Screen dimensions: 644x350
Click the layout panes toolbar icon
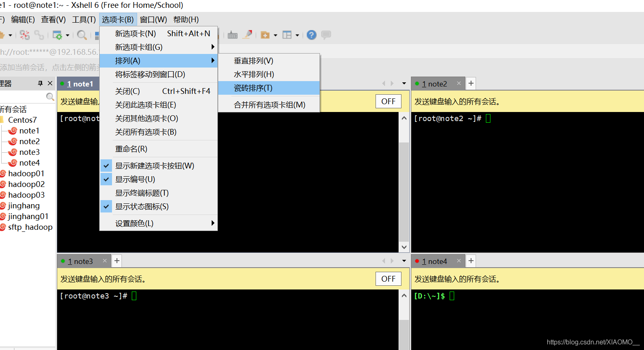click(x=287, y=35)
